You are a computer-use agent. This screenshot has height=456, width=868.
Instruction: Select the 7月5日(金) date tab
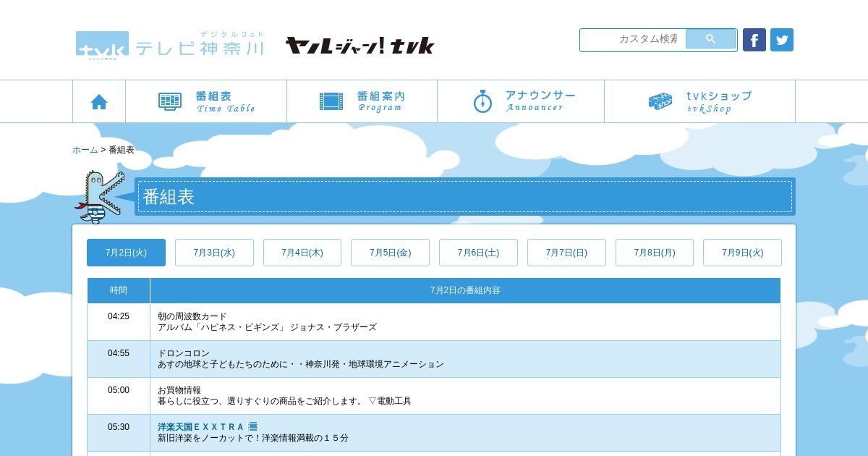coord(390,253)
